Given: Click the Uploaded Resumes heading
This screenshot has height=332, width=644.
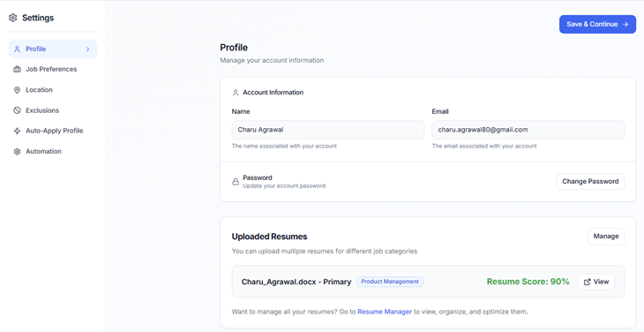Looking at the screenshot, I should click(x=269, y=237).
